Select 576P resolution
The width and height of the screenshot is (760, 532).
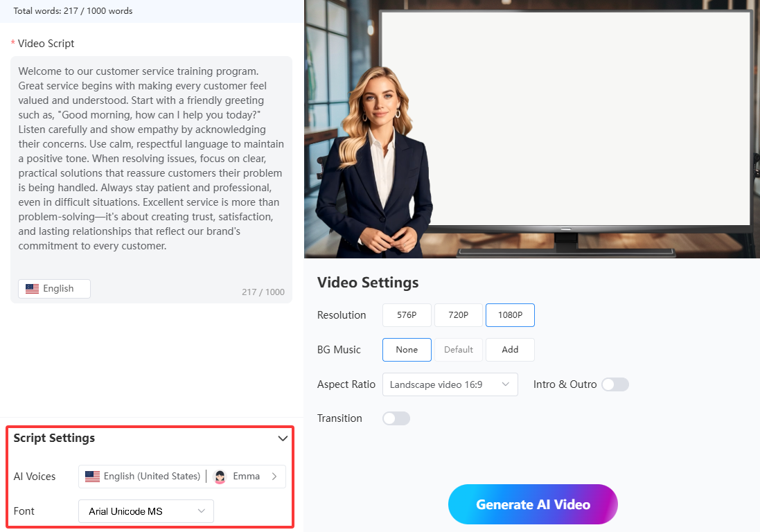tap(407, 315)
